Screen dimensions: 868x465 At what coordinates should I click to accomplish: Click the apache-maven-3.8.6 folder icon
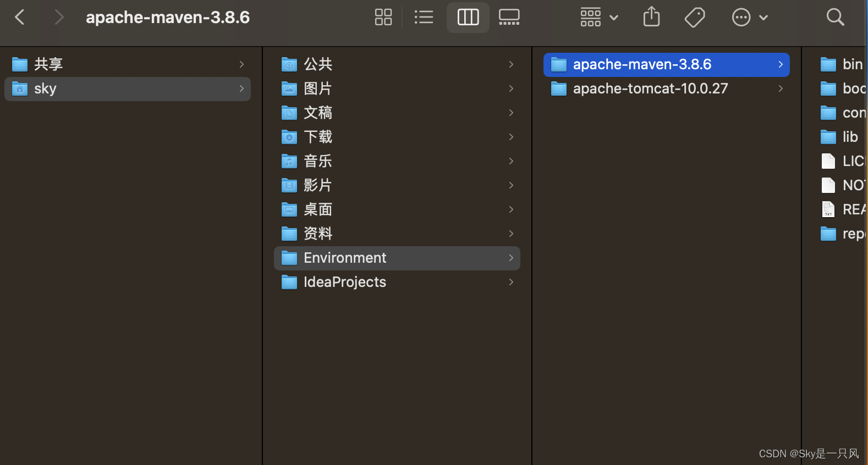tap(559, 65)
